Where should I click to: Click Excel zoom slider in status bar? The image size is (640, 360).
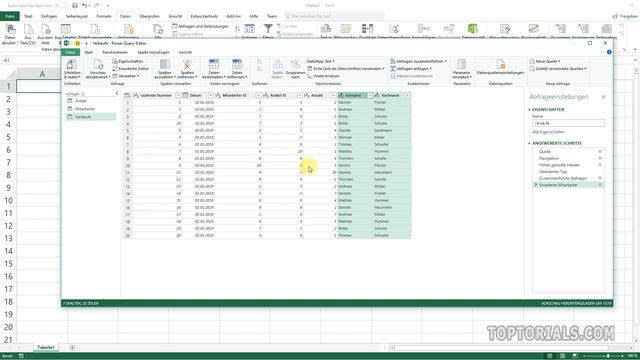608,356
